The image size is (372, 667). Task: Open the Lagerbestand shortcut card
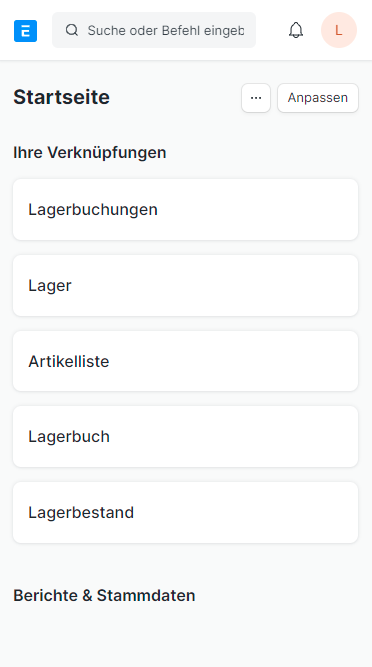click(185, 513)
